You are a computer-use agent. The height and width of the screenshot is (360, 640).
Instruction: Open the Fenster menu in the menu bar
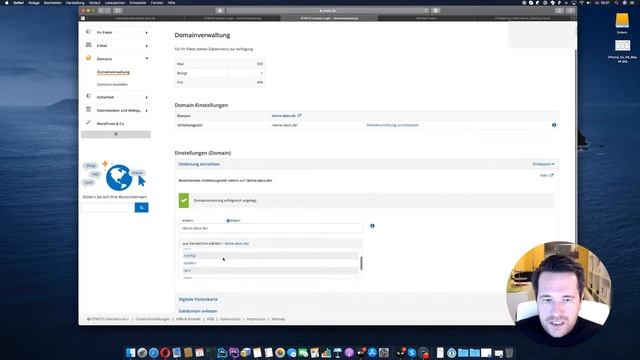point(157,2)
